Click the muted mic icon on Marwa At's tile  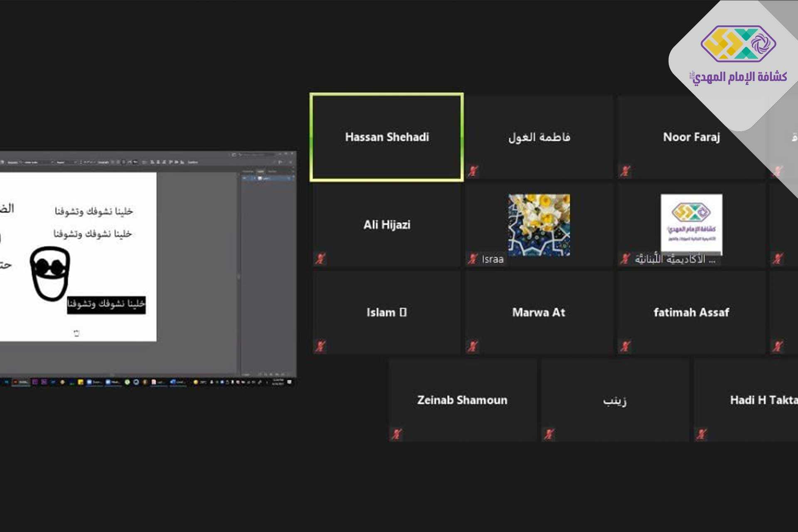pos(473,346)
